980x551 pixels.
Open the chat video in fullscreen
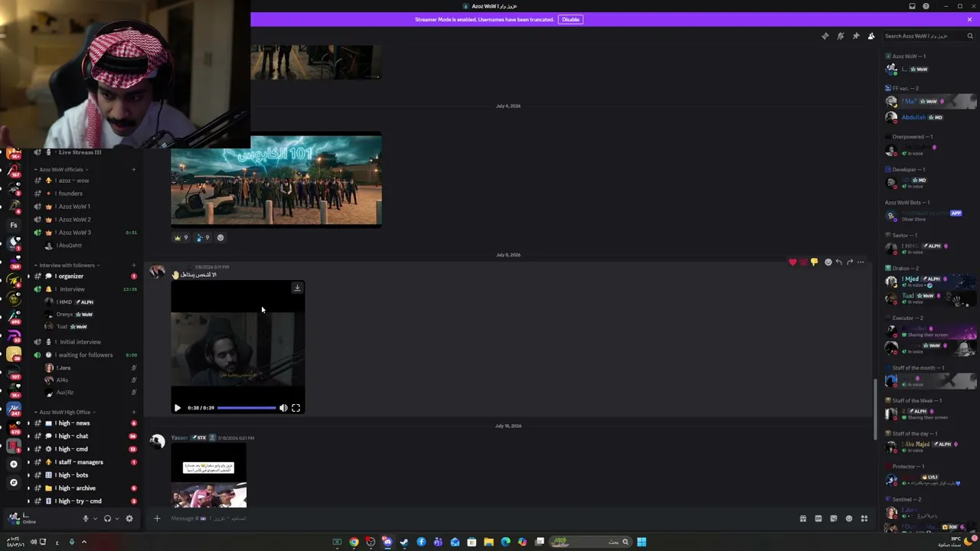click(x=296, y=408)
